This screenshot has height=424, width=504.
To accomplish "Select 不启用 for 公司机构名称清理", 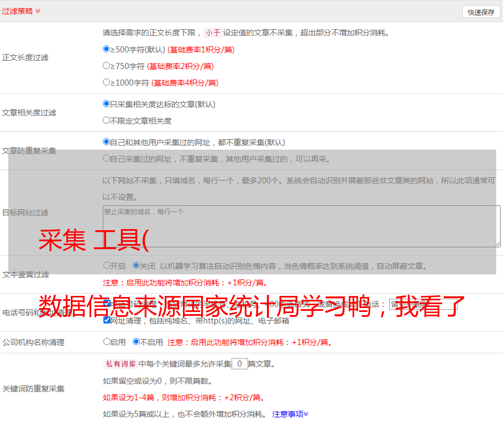I will (136, 342).
